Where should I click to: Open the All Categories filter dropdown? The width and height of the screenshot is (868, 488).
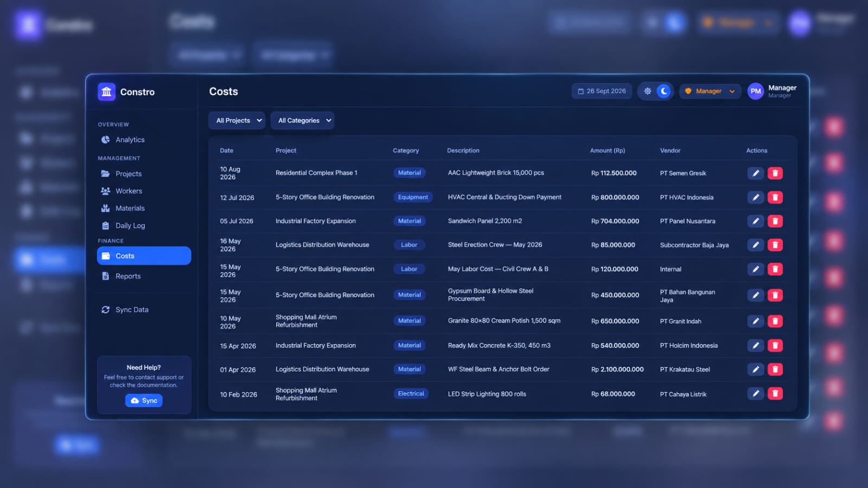[x=303, y=120]
